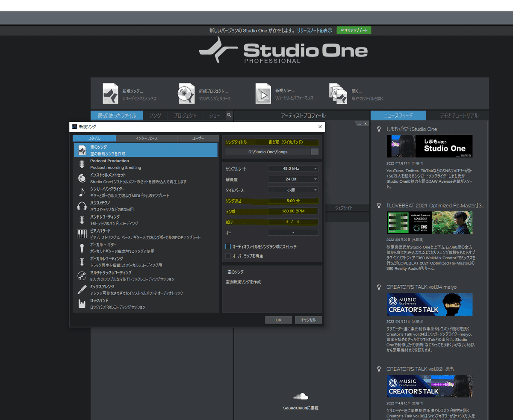The image size is (513, 420).
Task: Open CREATOR'S TALK vol.04 meiyo thumbnail
Action: [x=430, y=304]
